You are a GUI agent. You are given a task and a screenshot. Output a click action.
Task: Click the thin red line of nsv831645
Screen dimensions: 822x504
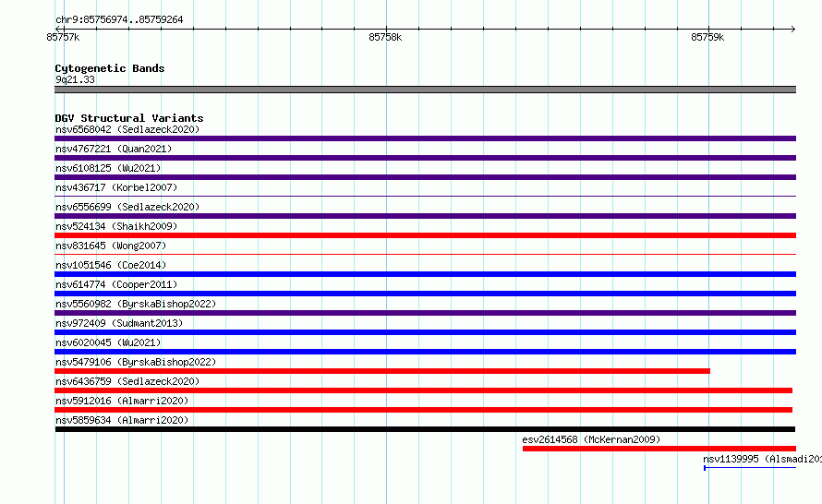pos(425,255)
